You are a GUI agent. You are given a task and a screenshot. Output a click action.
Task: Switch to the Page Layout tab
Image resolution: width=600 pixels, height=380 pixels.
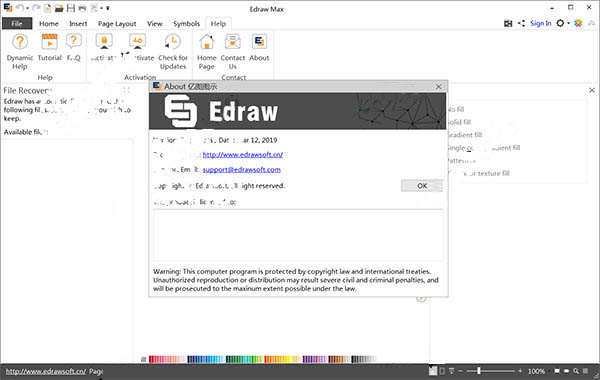coord(117,23)
